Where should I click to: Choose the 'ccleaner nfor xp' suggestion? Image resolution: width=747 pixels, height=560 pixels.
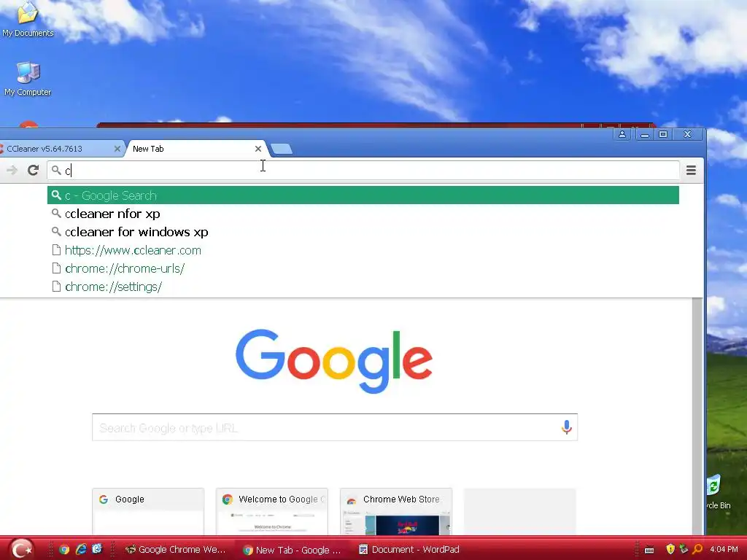pyautogui.click(x=363, y=214)
